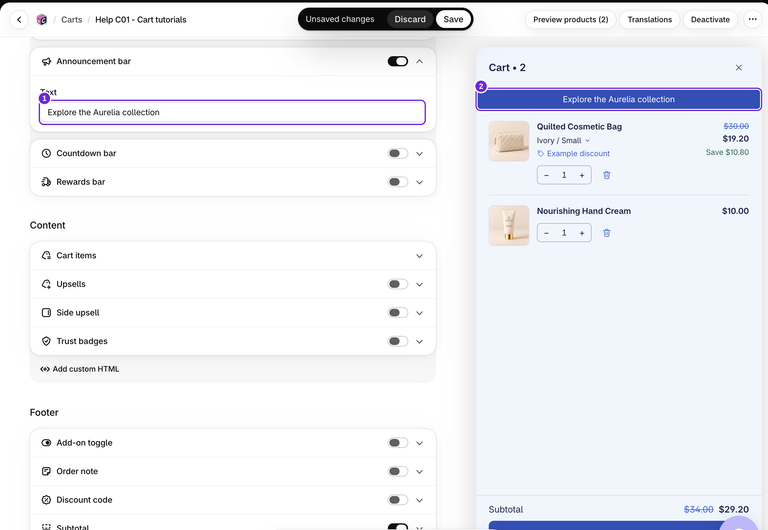
Task: Expand the Cart items section
Action: point(420,256)
